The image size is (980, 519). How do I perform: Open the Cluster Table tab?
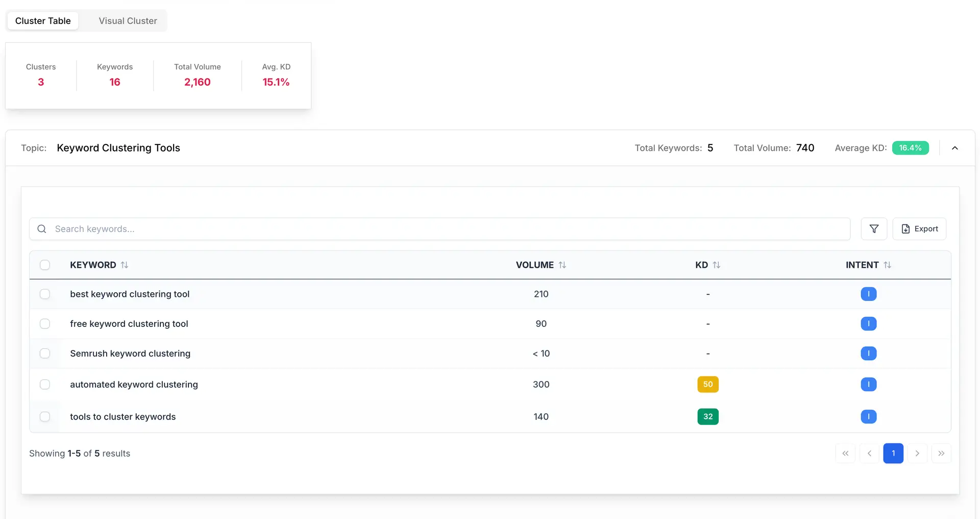tap(43, 21)
